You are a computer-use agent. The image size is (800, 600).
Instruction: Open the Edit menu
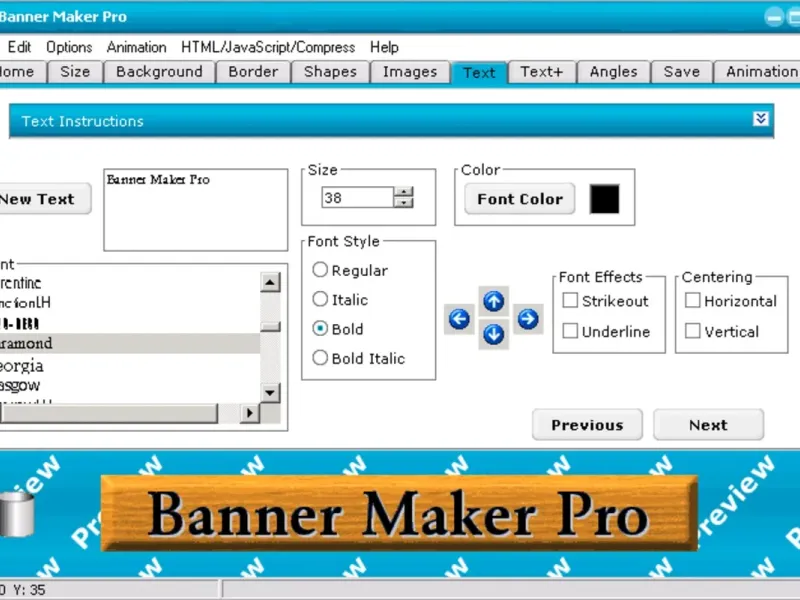coord(19,47)
